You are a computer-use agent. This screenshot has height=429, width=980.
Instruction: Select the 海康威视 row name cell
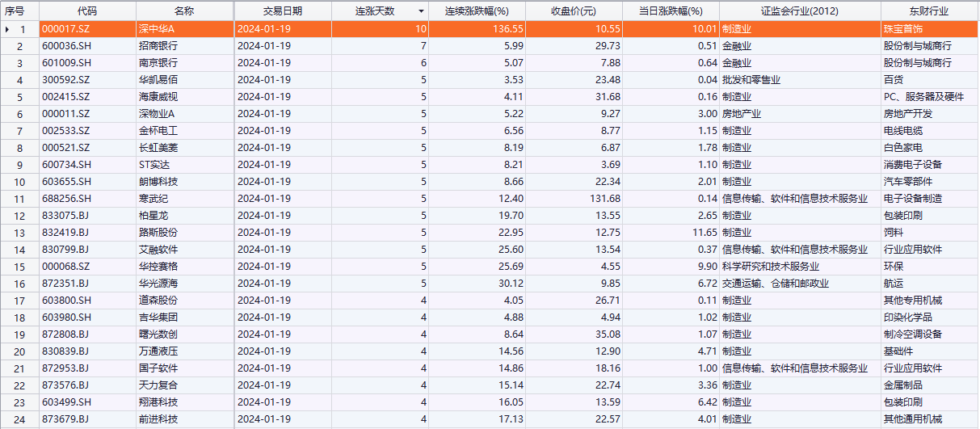[x=184, y=97]
